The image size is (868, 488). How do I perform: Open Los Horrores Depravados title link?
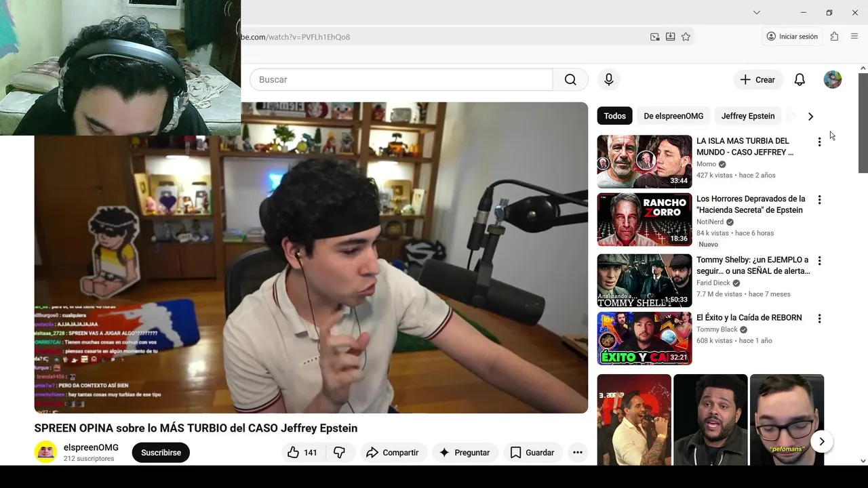pos(751,204)
